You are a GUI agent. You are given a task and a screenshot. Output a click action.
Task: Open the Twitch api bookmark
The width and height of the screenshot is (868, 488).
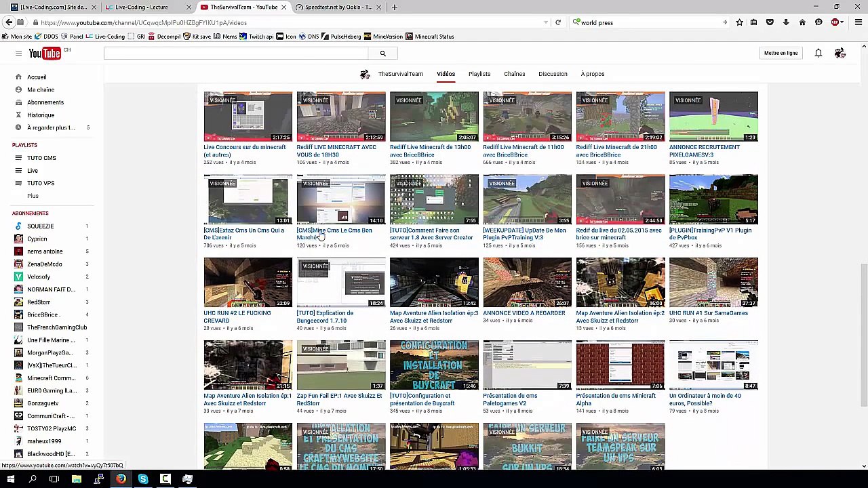(256, 37)
